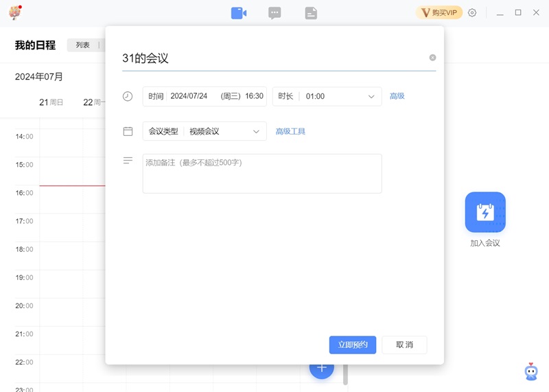
Task: Click the 购买VIP purchase button
Action: (439, 13)
